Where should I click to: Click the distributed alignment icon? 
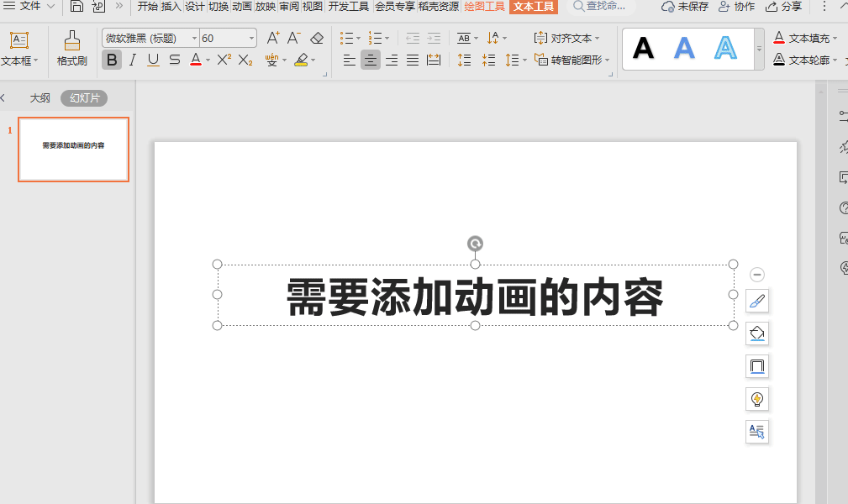(434, 60)
